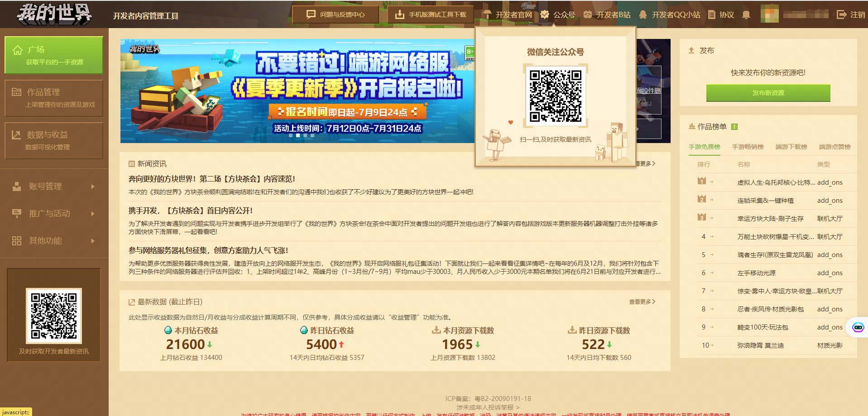Open 畸变100天·玩法包 ranking entry
The height and width of the screenshot is (416, 868).
coord(762,327)
